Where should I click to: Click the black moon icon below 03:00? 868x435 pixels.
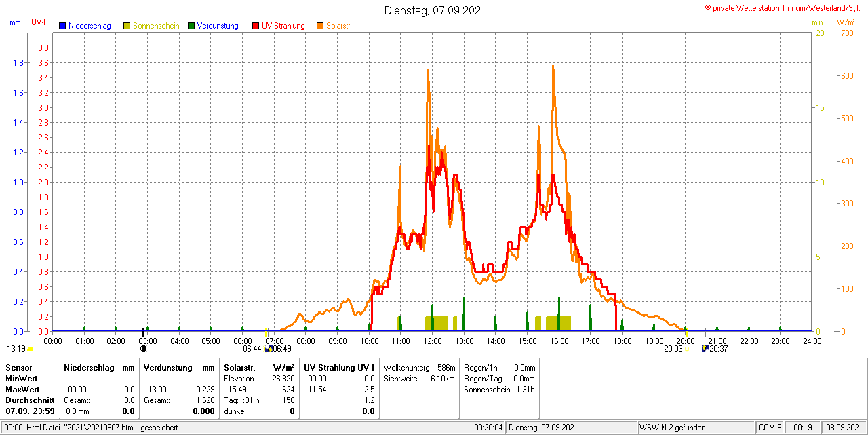pyautogui.click(x=143, y=348)
